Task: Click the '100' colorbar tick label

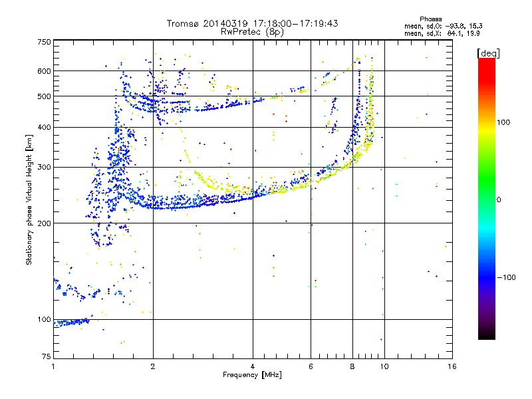Action: point(503,122)
